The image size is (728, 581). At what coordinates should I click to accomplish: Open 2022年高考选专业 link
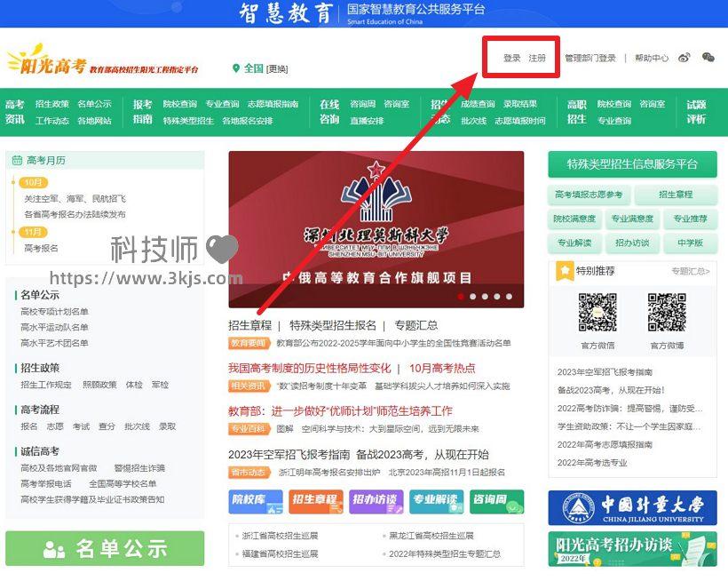[x=592, y=463]
